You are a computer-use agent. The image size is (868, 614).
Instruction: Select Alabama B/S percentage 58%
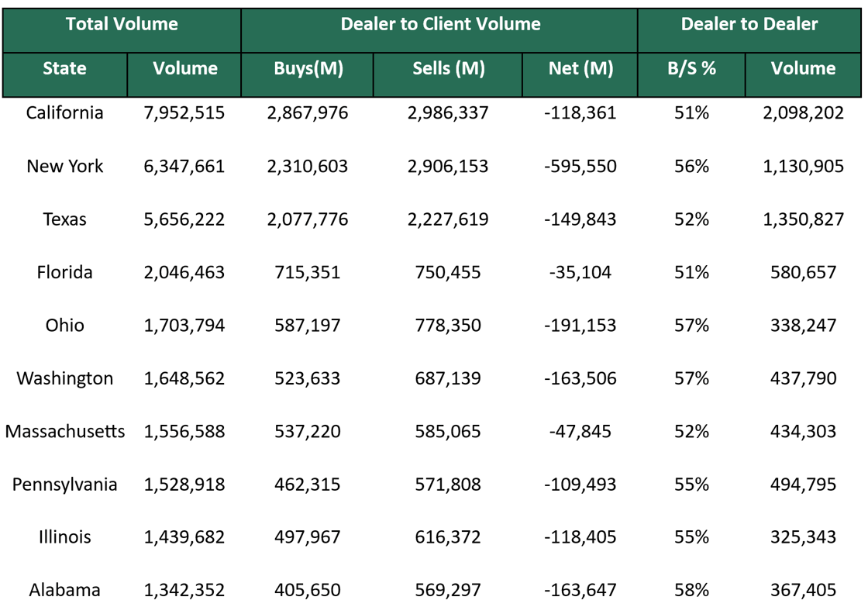pyautogui.click(x=691, y=590)
